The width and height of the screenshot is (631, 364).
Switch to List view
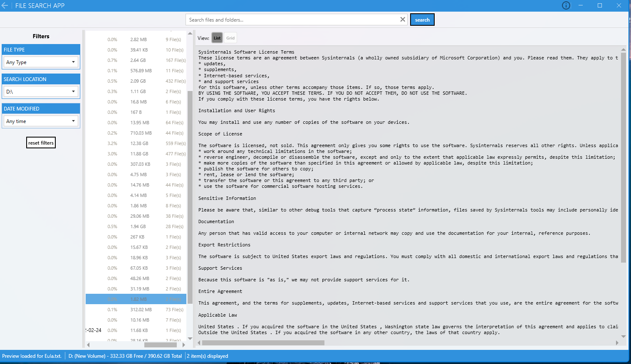point(217,38)
